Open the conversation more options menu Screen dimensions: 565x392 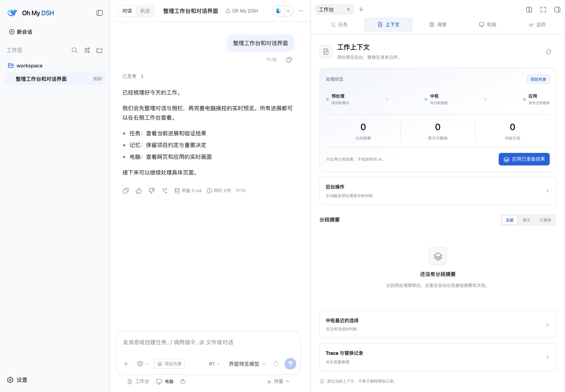(301, 11)
